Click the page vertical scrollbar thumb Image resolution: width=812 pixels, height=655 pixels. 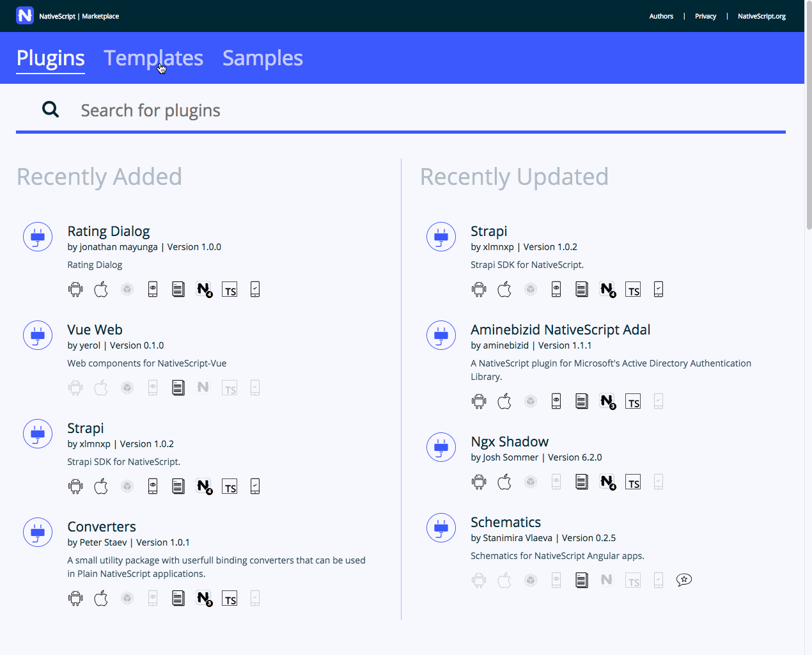(808, 115)
